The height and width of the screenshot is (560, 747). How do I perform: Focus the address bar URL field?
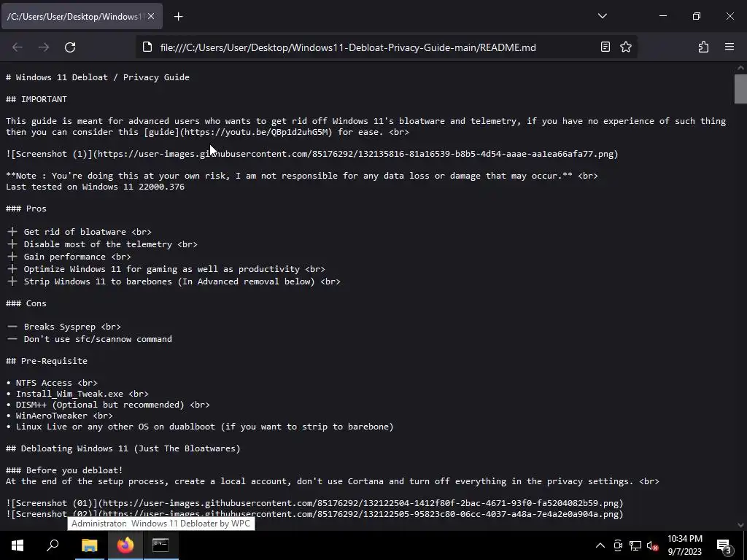pos(348,47)
